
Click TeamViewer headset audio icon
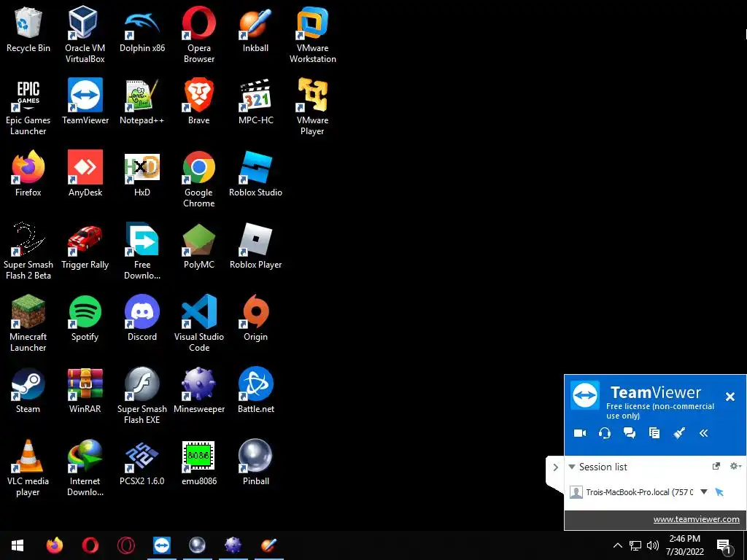(605, 433)
